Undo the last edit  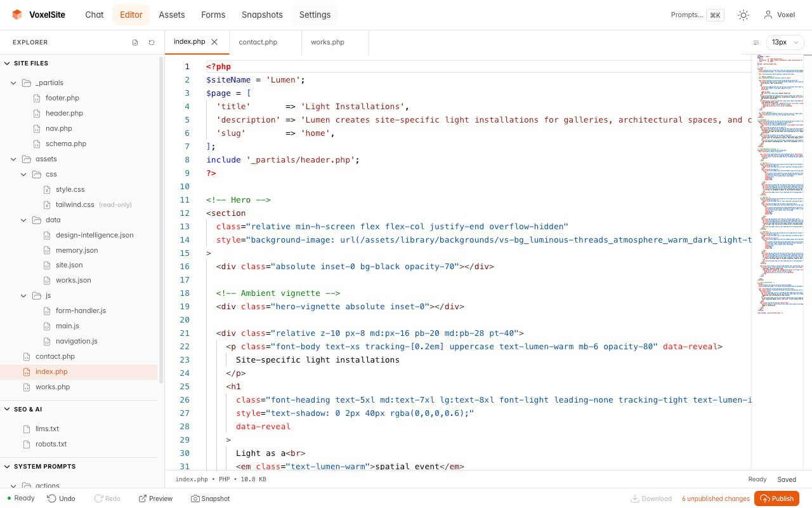pyautogui.click(x=61, y=498)
